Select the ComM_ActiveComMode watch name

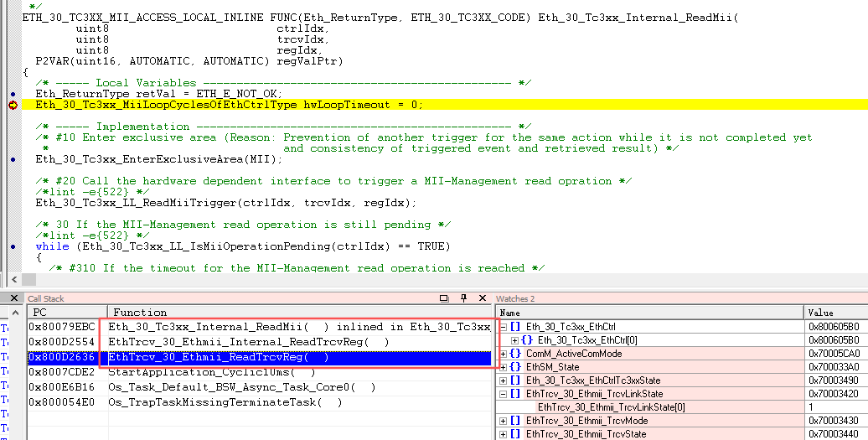[574, 354]
